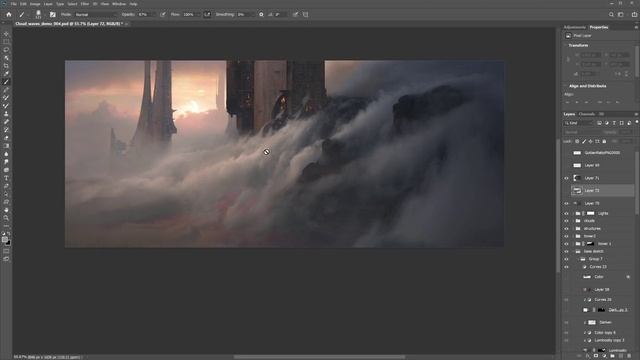Create a new group folder icon
The image size is (640, 360).
point(612,356)
